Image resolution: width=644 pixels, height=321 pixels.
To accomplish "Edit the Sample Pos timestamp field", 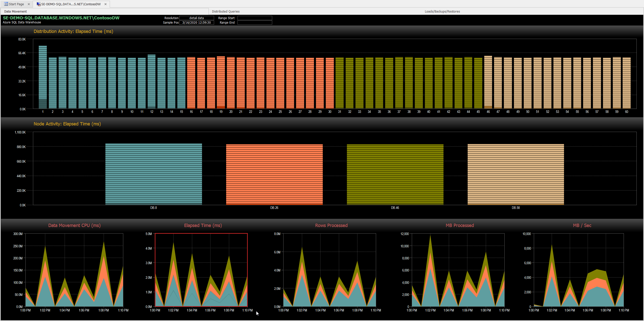I will 196,22.
